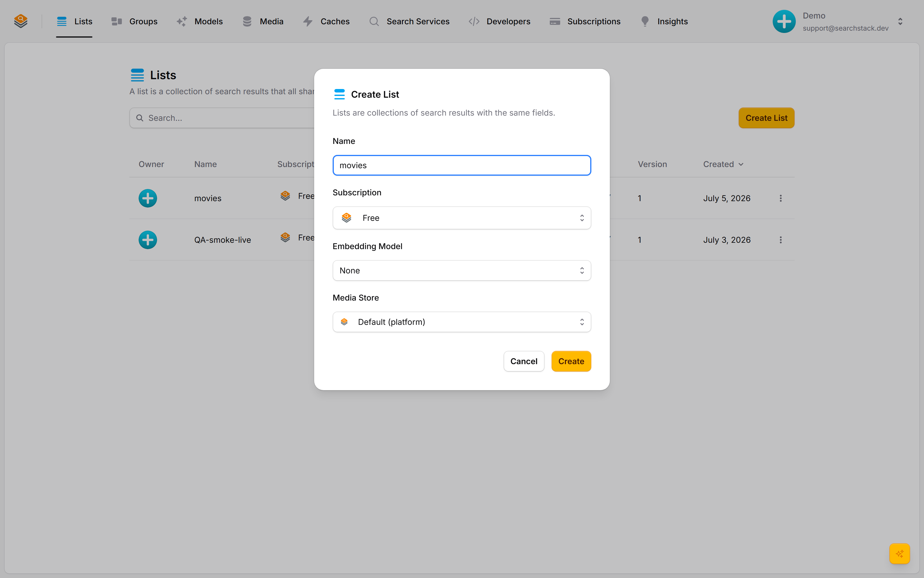Click the Models sparkle icon

click(182, 21)
